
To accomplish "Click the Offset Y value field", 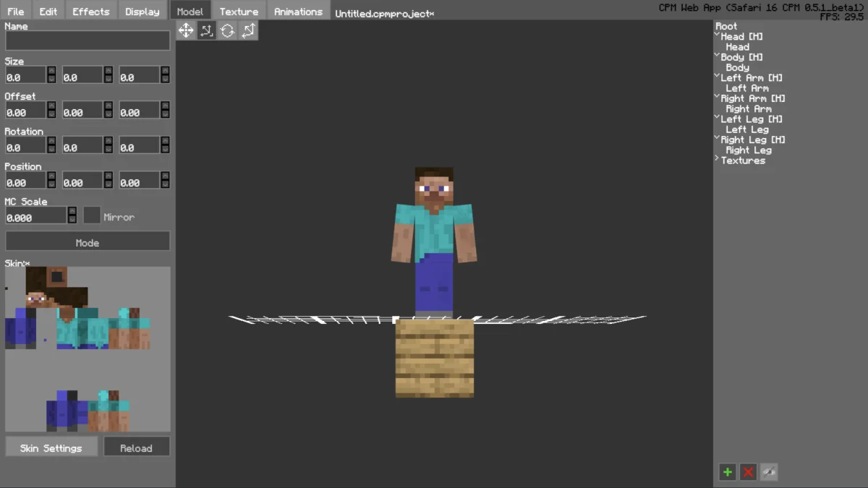I will pyautogui.click(x=82, y=111).
